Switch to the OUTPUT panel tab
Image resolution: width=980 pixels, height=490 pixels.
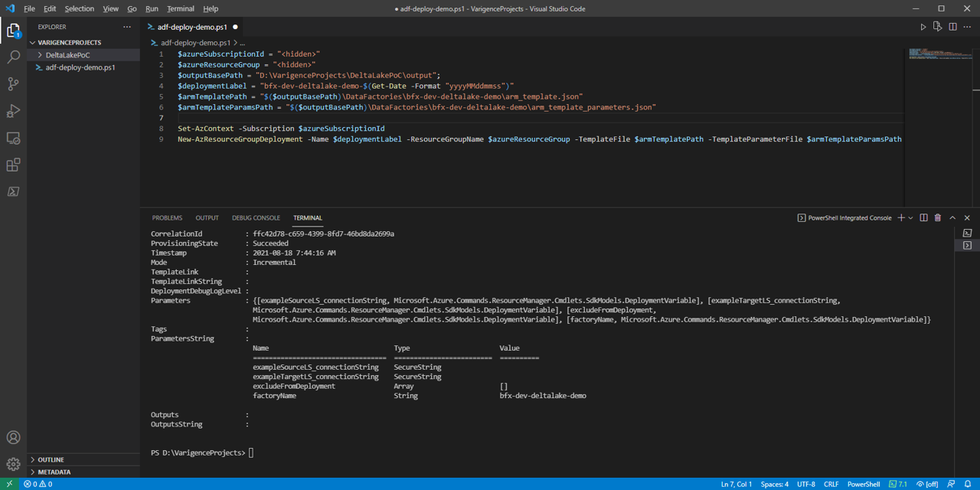[207, 218]
